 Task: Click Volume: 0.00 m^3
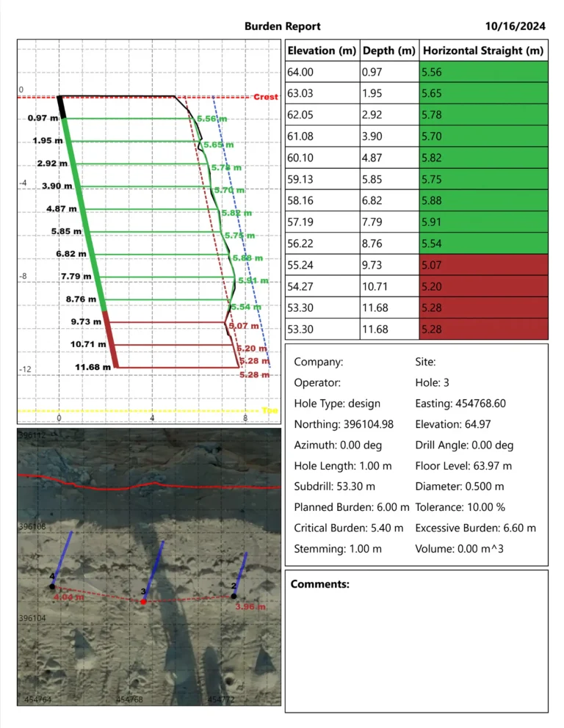pos(459,549)
